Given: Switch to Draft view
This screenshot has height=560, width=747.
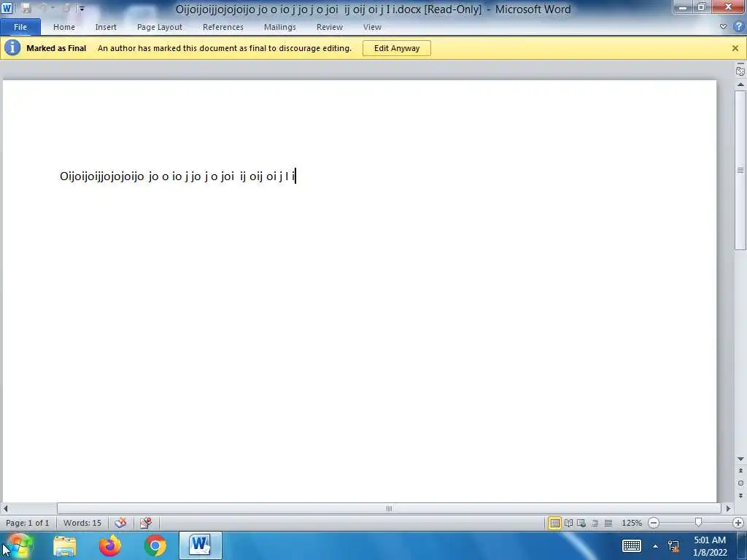Looking at the screenshot, I should point(608,523).
